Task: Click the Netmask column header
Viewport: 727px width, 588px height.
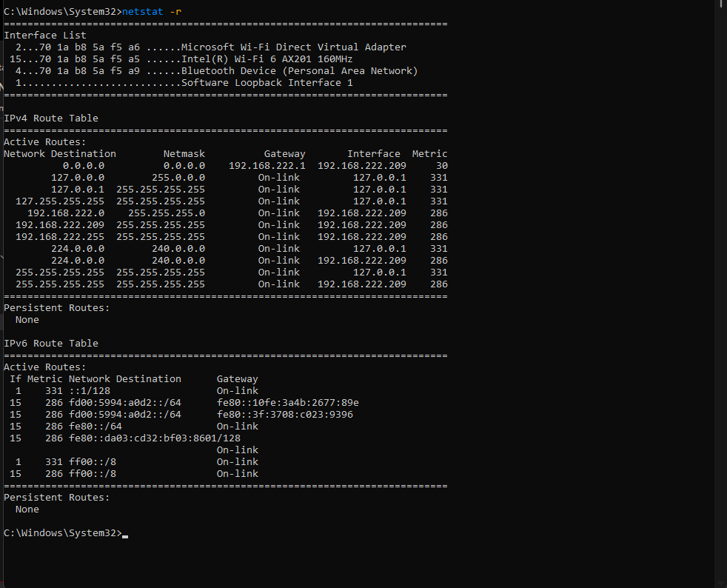Action: pos(184,154)
